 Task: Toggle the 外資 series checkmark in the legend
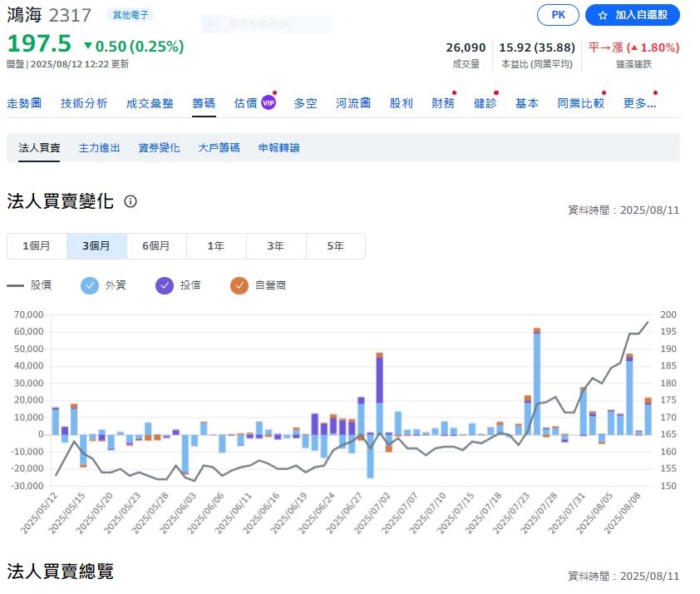coord(90,285)
